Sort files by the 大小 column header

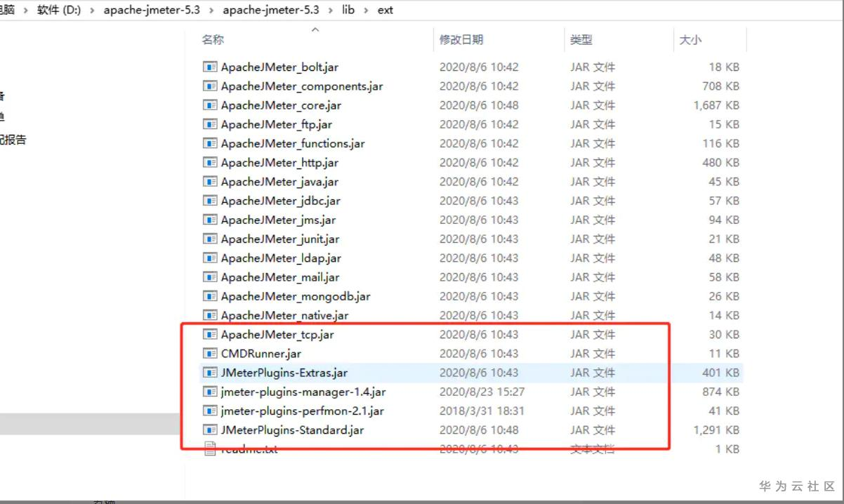[690, 40]
